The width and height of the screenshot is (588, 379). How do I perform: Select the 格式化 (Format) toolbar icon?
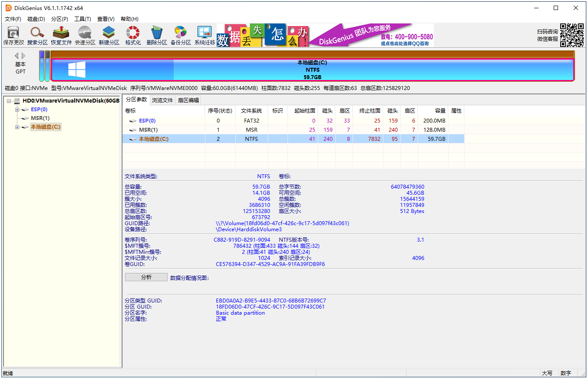[x=132, y=35]
